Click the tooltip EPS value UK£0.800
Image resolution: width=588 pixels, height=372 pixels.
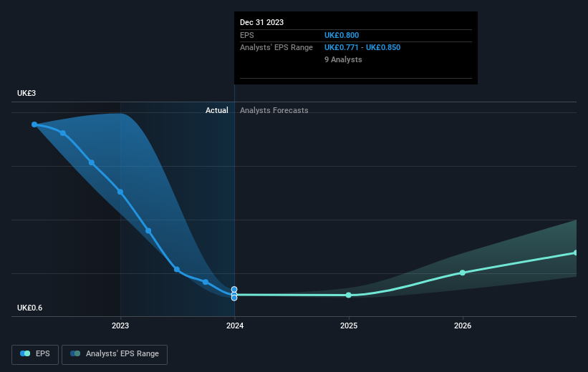tap(342, 35)
